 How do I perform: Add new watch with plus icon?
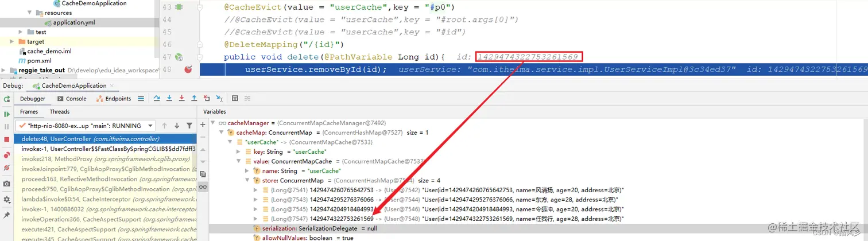pyautogui.click(x=203, y=125)
